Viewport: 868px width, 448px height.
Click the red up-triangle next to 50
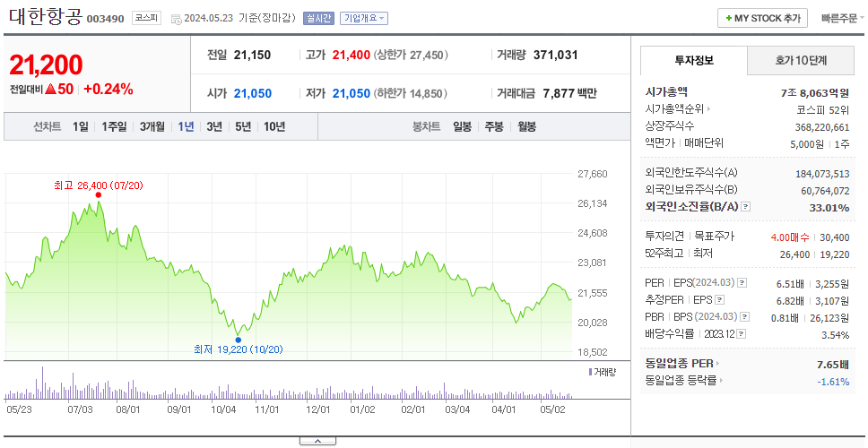(x=50, y=90)
